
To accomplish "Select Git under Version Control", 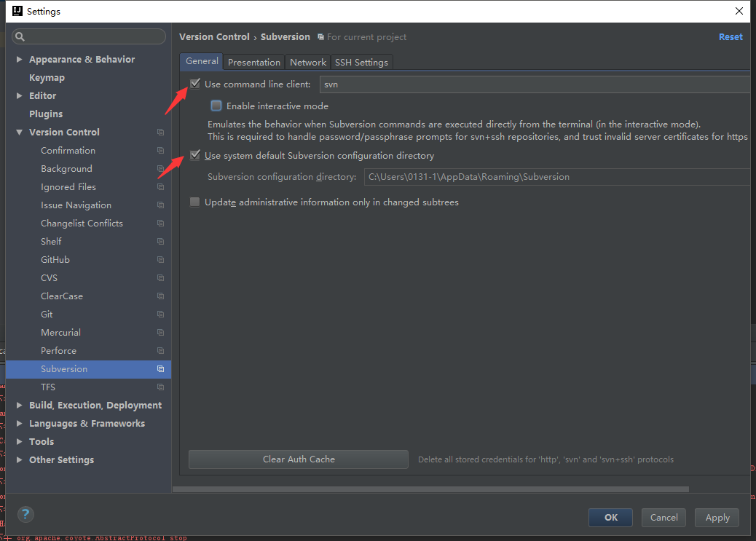I will (47, 315).
